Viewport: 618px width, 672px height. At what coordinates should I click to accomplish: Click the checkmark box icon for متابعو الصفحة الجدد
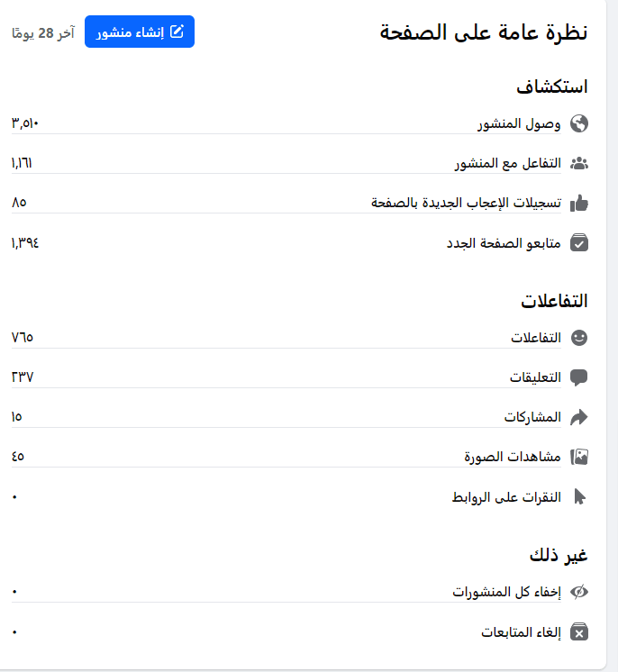coord(579,242)
